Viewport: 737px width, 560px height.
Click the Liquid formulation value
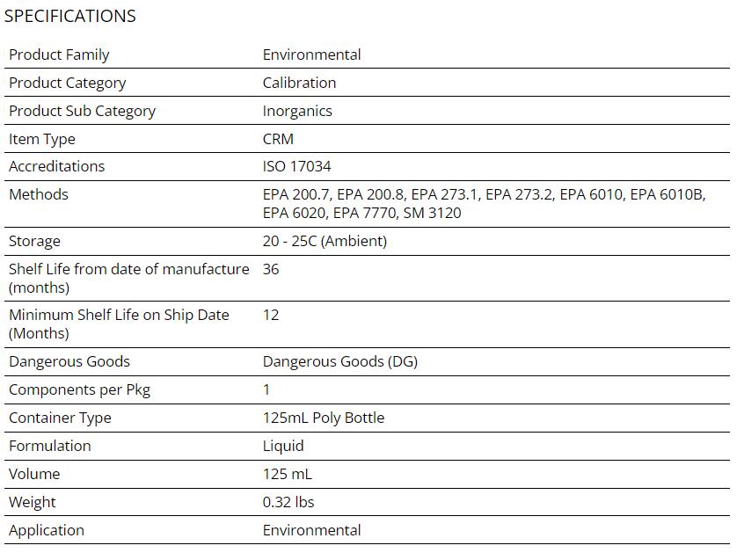pos(283,446)
